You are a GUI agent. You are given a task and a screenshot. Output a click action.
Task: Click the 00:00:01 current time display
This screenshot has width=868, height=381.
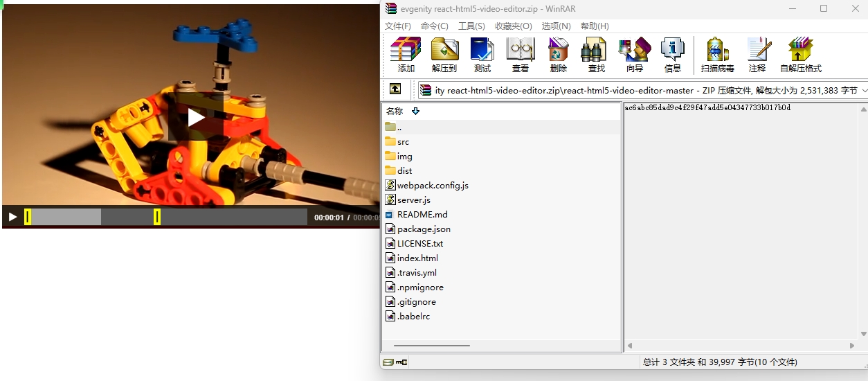(x=329, y=218)
